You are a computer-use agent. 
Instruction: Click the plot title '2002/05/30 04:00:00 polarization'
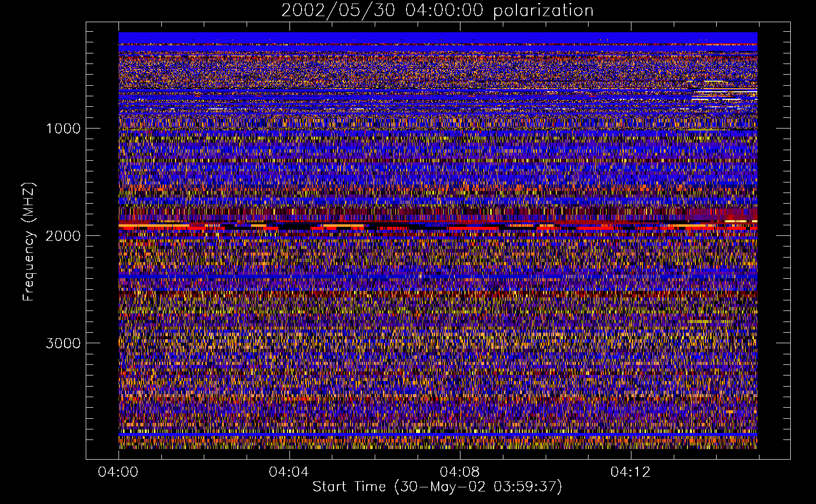pos(437,10)
